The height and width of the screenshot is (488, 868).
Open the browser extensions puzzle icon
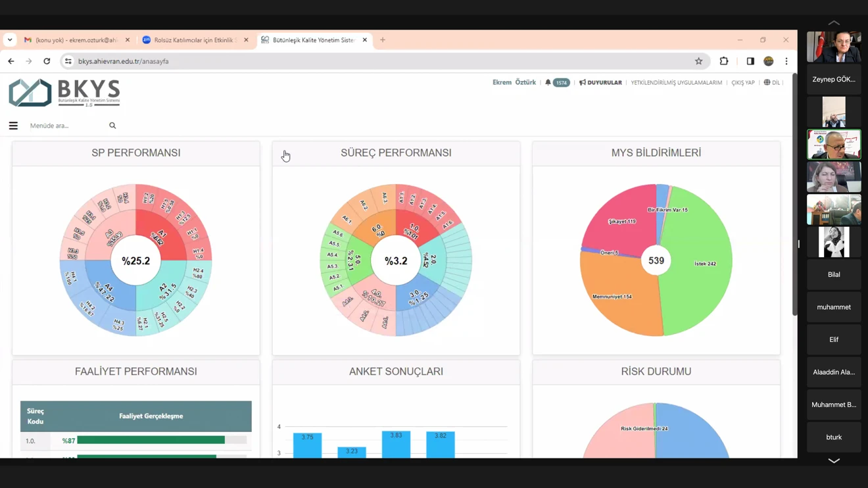[x=724, y=61]
